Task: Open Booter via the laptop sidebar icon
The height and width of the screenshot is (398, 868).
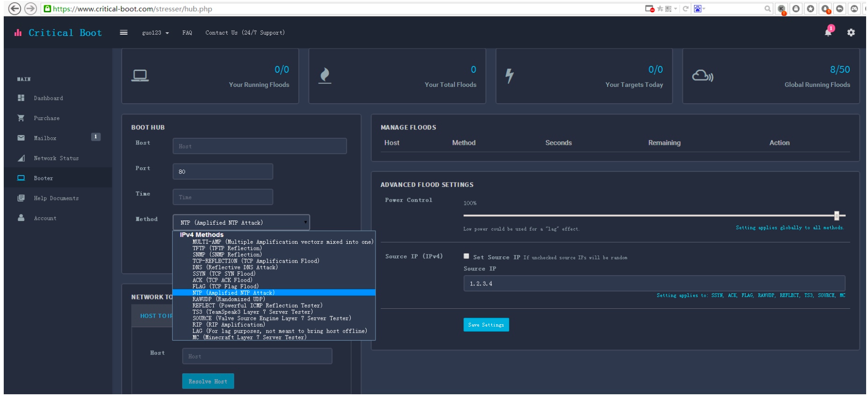Action: tap(21, 178)
